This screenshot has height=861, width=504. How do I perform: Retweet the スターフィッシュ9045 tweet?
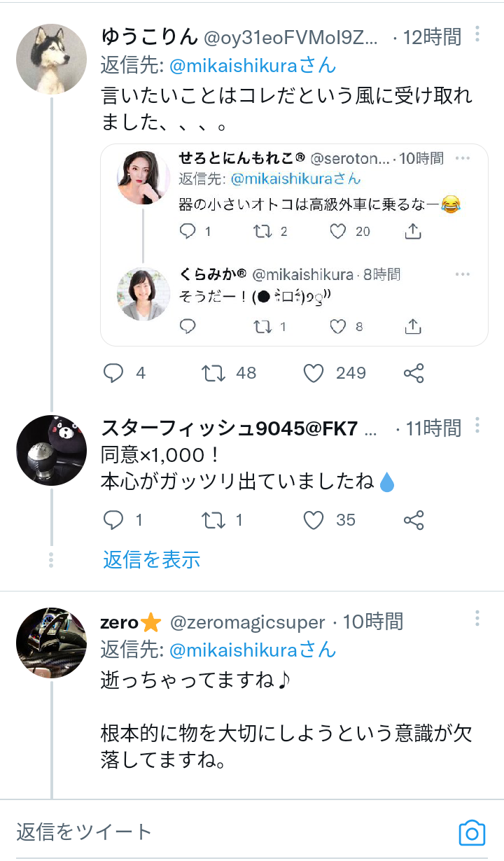(213, 520)
